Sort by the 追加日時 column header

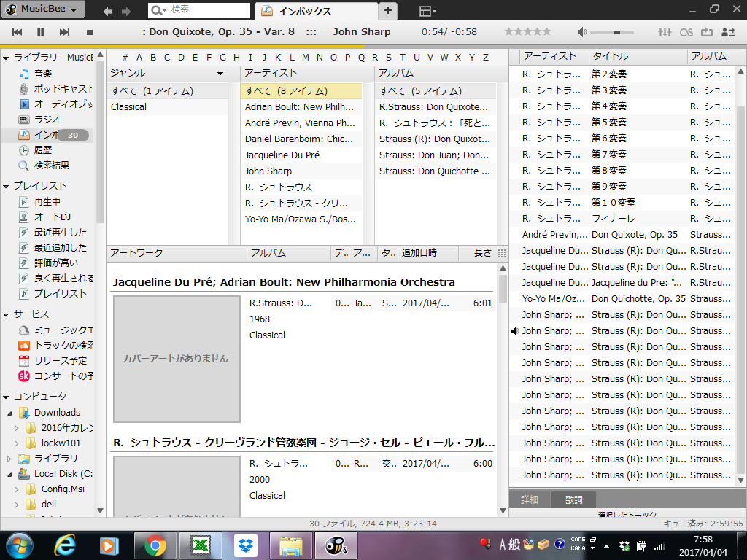point(427,253)
